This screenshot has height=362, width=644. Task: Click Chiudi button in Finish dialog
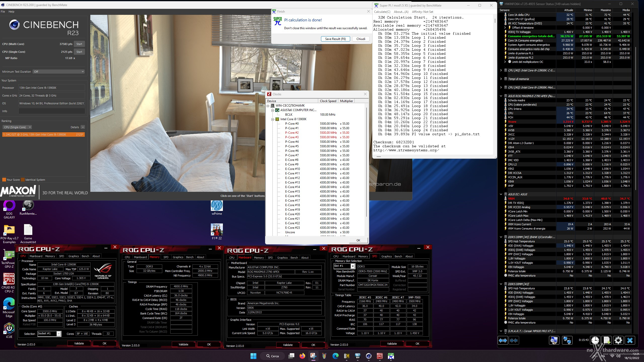click(361, 39)
